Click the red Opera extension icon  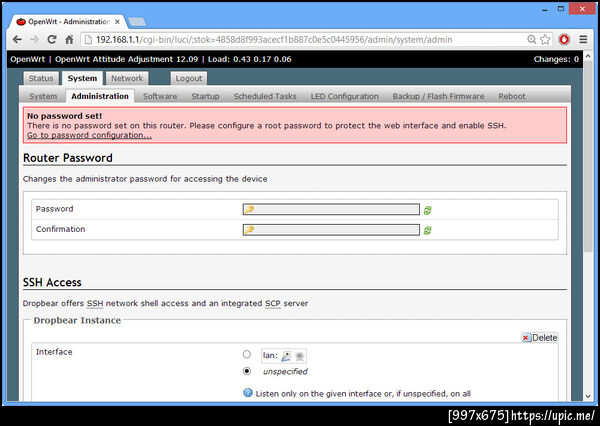coord(564,39)
